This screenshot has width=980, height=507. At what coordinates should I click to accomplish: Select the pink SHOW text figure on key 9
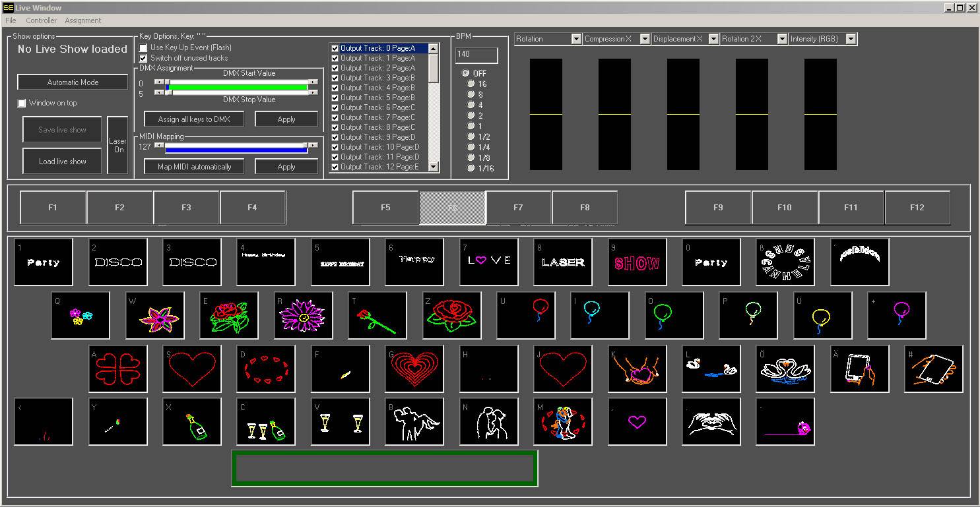[637, 262]
